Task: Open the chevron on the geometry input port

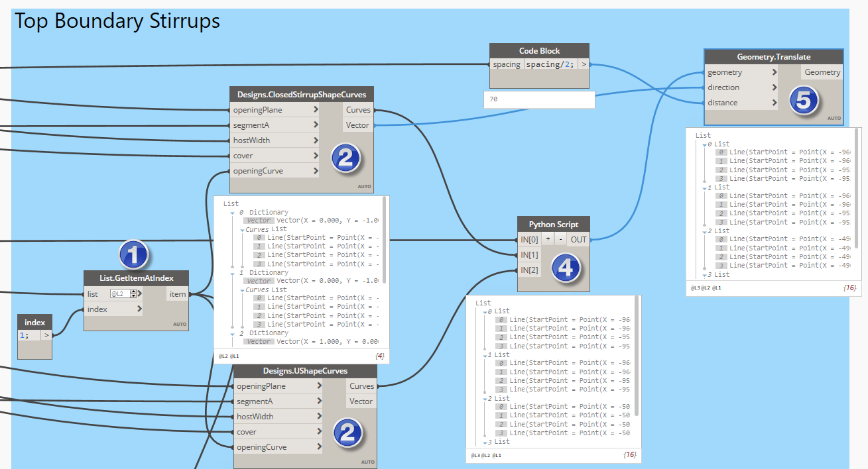Action: (x=774, y=72)
